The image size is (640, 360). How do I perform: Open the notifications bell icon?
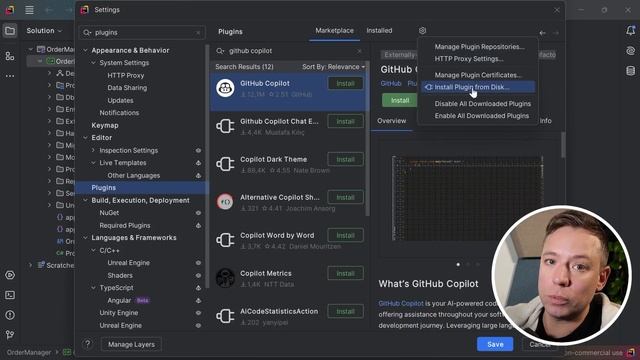(x=630, y=31)
